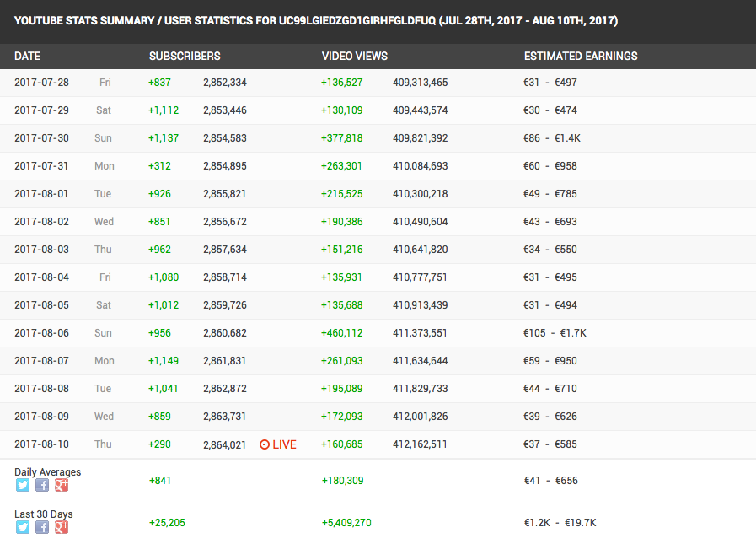Click view gain +160,685
The height and width of the screenshot is (544, 756).
tap(342, 444)
